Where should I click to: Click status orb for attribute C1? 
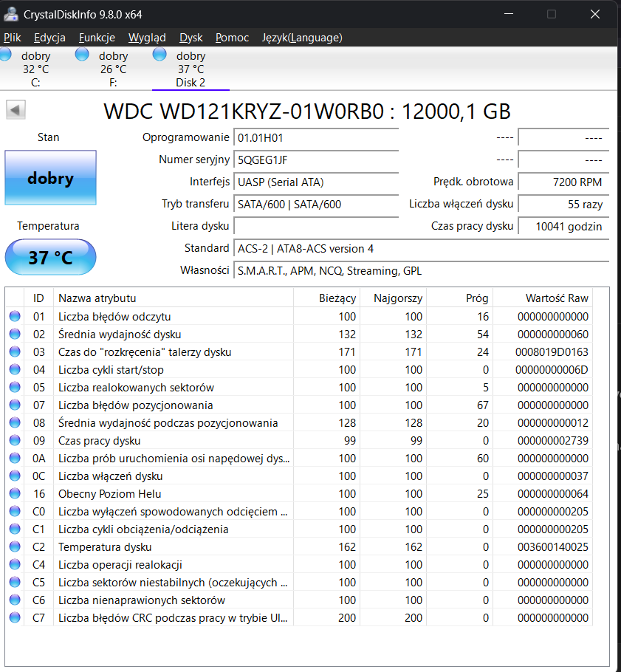pyautogui.click(x=15, y=529)
